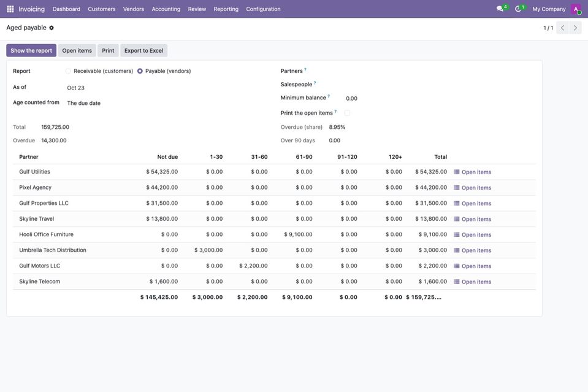Open the apps grid menu icon
Screen dimensions: 588x392
10,9
